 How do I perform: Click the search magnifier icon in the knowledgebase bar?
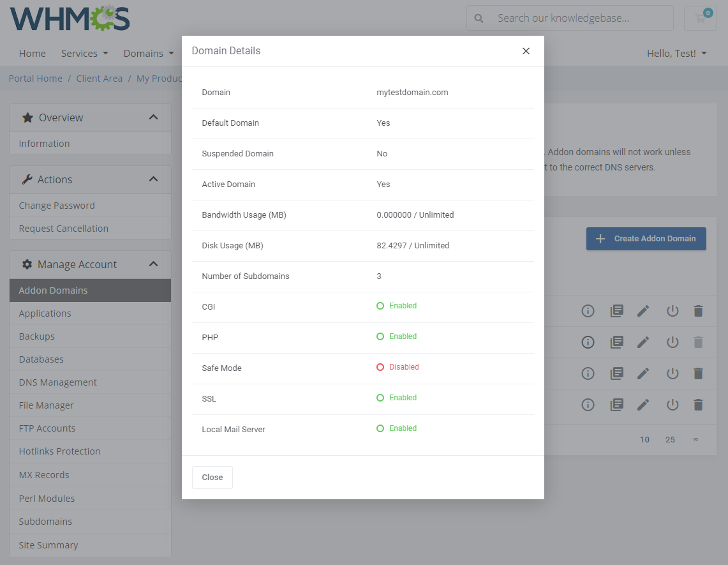[x=479, y=18]
